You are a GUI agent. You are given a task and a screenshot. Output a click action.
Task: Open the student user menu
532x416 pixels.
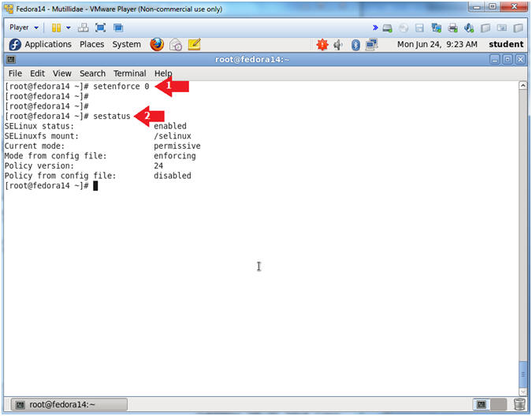[x=506, y=44]
